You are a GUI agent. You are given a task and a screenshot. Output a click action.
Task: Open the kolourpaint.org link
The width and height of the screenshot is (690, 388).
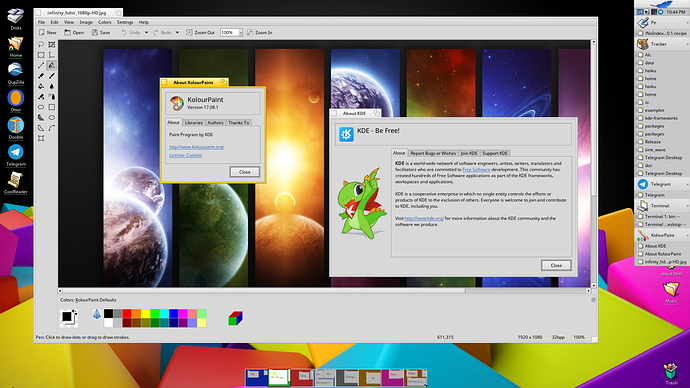(196, 147)
